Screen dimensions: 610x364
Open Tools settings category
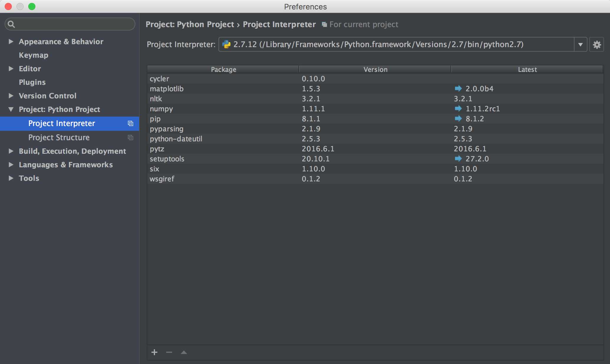coord(29,178)
